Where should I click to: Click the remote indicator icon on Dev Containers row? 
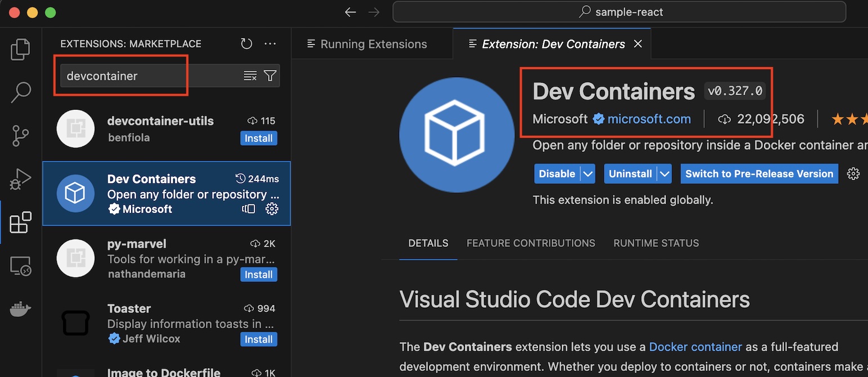[x=248, y=209]
